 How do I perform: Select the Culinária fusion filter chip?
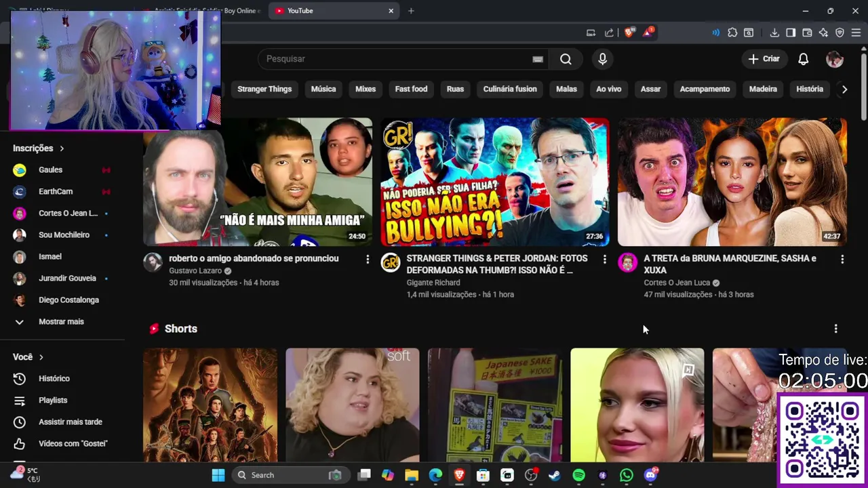click(510, 89)
